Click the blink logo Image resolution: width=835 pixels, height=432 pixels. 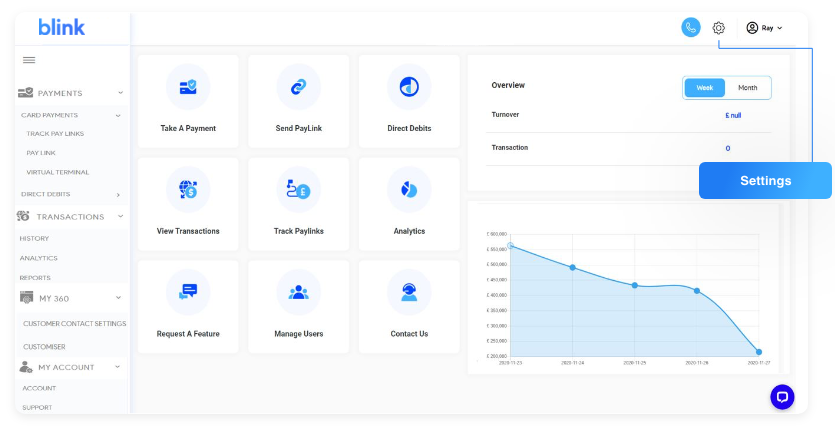point(62,27)
